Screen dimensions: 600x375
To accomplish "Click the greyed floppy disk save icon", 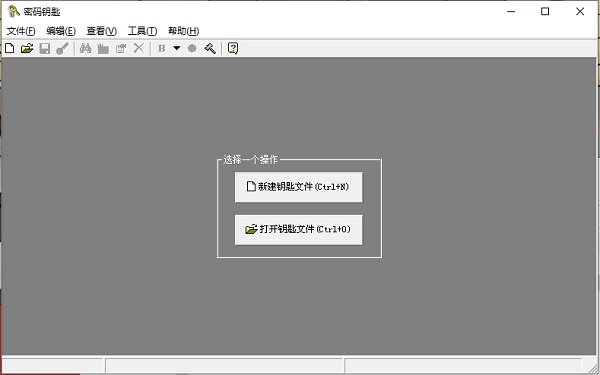I will [x=45, y=49].
